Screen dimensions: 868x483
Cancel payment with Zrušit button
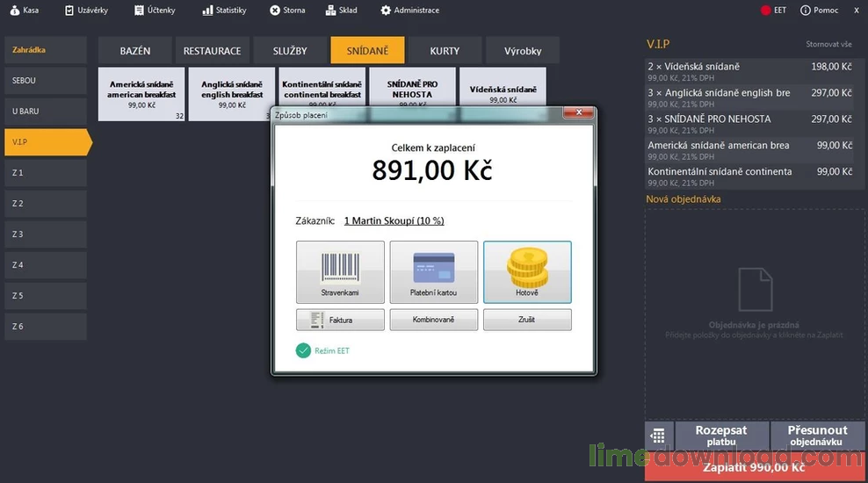pos(527,320)
